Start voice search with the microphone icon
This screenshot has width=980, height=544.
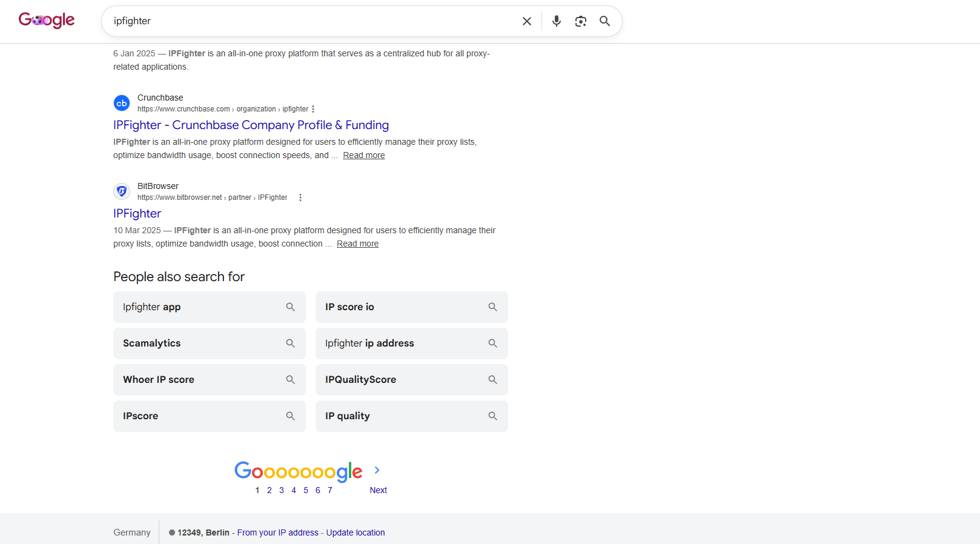(557, 21)
